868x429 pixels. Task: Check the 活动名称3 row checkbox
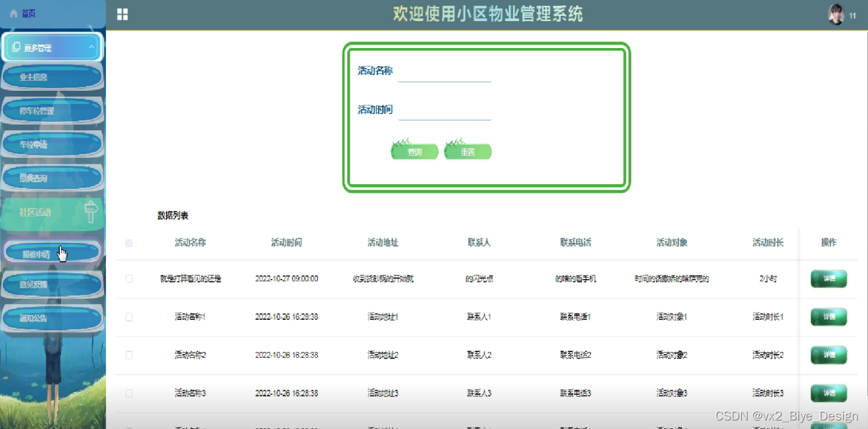(129, 393)
